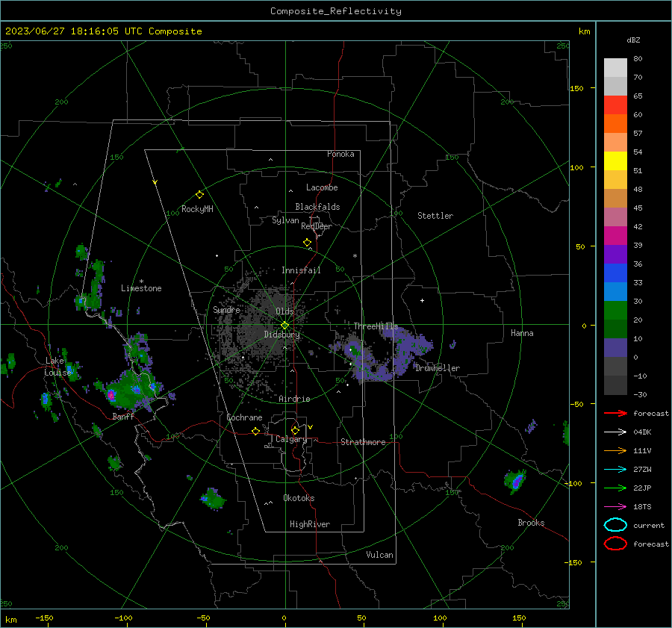Screen dimensions: 672x628
Task: Click the -100 tick on bottom km axis
Action: point(123,618)
